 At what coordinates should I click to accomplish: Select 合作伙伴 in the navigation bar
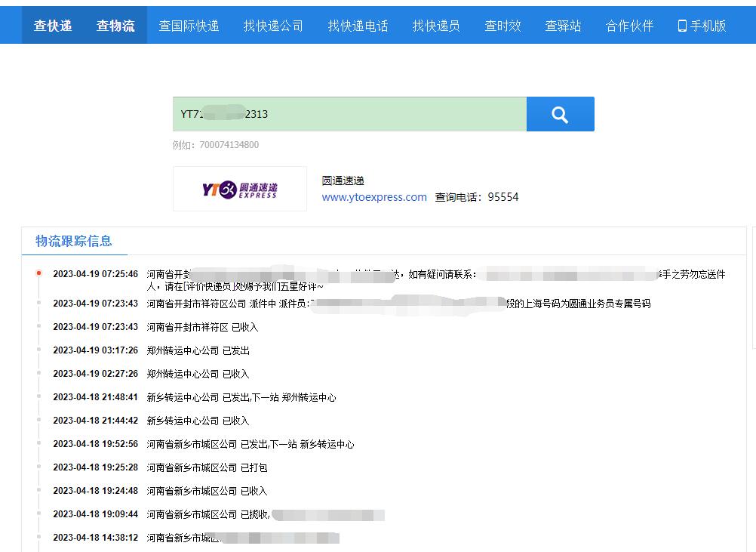pyautogui.click(x=628, y=25)
